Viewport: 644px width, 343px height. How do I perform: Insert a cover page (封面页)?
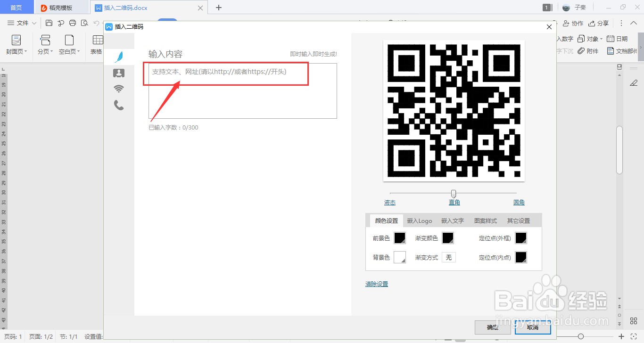[x=17, y=45]
